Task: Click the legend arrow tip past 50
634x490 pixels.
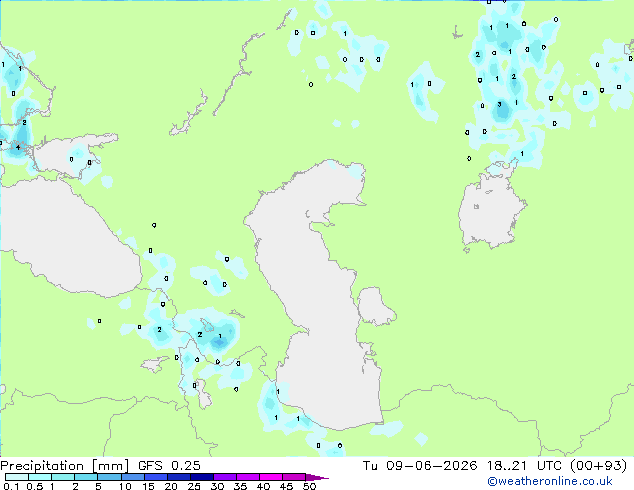Action: (x=317, y=477)
